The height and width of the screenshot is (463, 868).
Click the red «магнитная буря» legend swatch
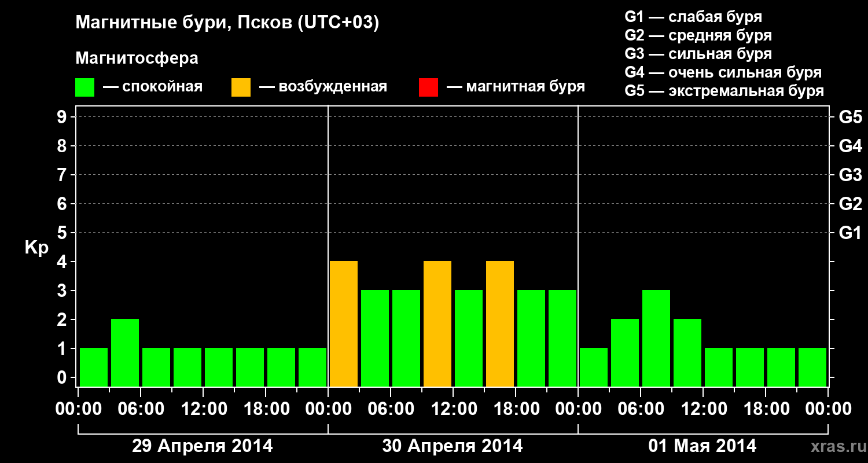[x=428, y=87]
